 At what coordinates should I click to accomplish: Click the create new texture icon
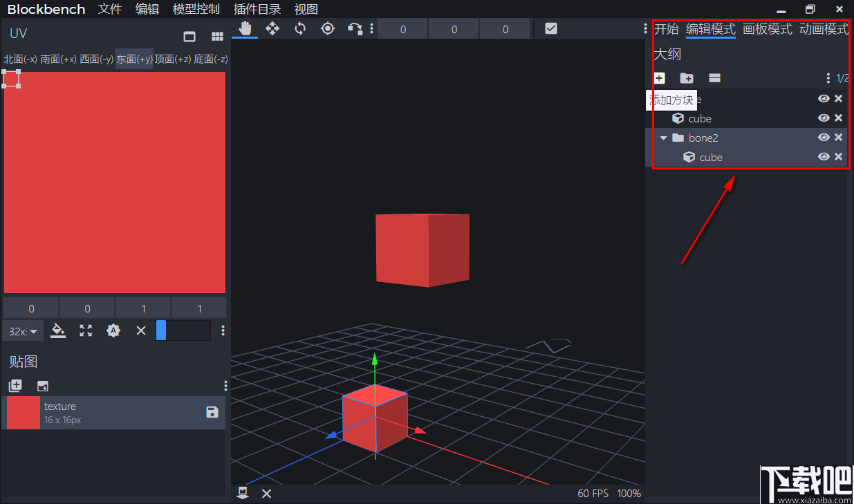(15, 385)
